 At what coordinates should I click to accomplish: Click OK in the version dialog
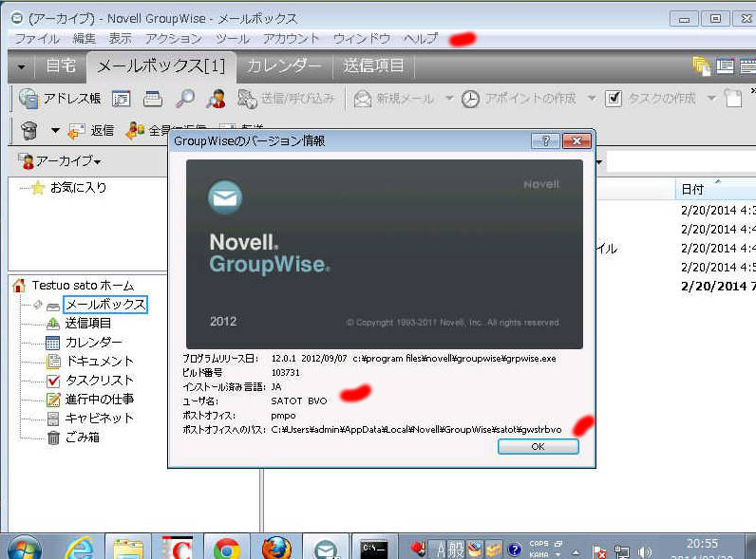539,447
